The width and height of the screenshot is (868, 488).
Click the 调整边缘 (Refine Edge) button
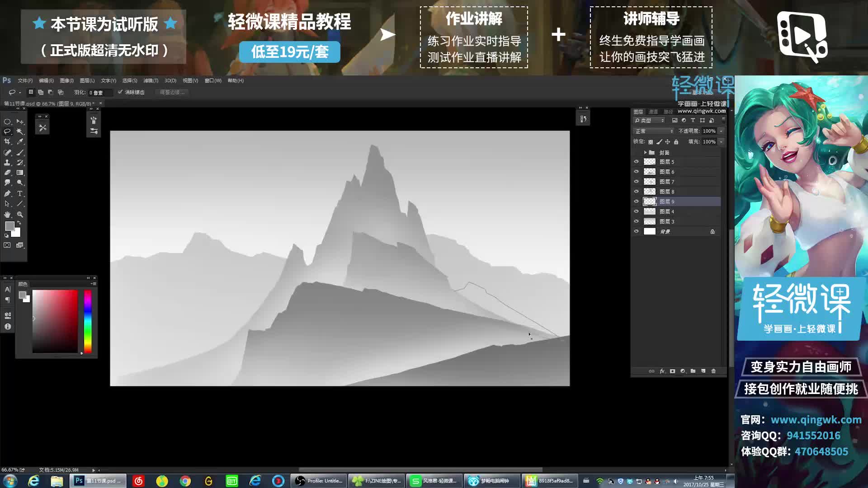pyautogui.click(x=172, y=92)
